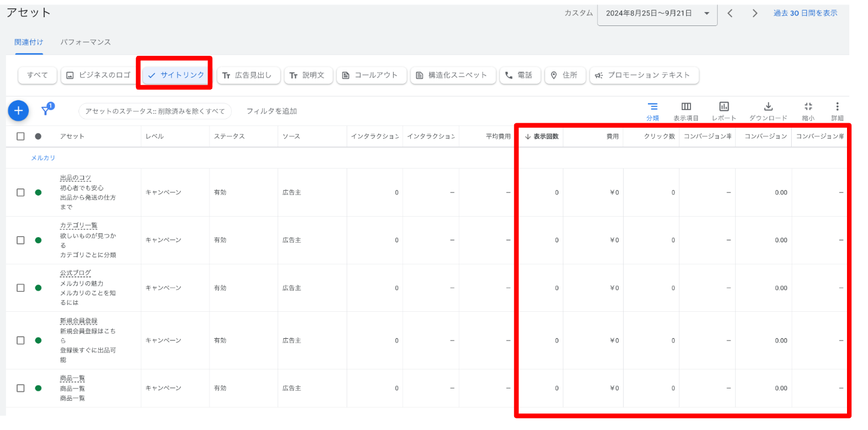Image resolution: width=868 pixels, height=430 pixels.
Task: Click 過去 30 日間を表示 link
Action: tap(805, 13)
